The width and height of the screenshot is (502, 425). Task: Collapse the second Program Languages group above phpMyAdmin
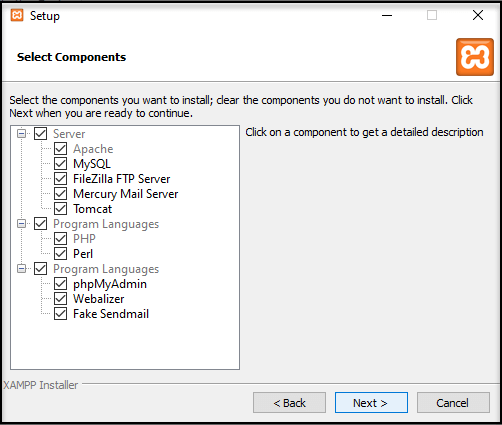tap(21, 269)
